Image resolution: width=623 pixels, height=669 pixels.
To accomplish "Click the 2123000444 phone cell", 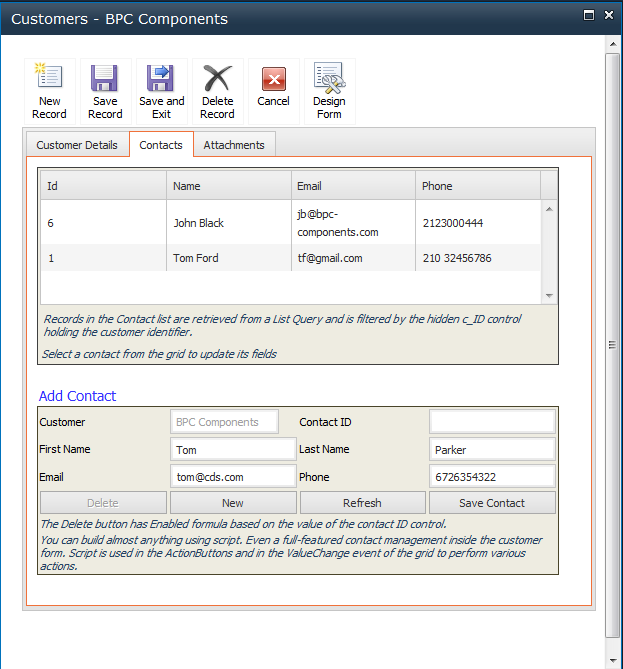I will coord(478,223).
